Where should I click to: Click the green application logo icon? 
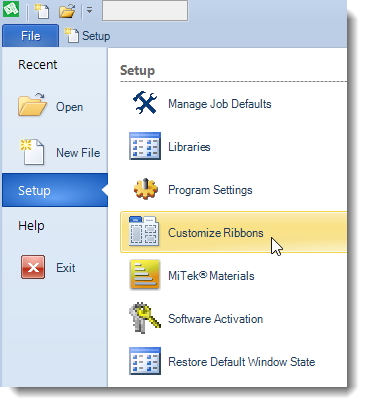pyautogui.click(x=11, y=9)
